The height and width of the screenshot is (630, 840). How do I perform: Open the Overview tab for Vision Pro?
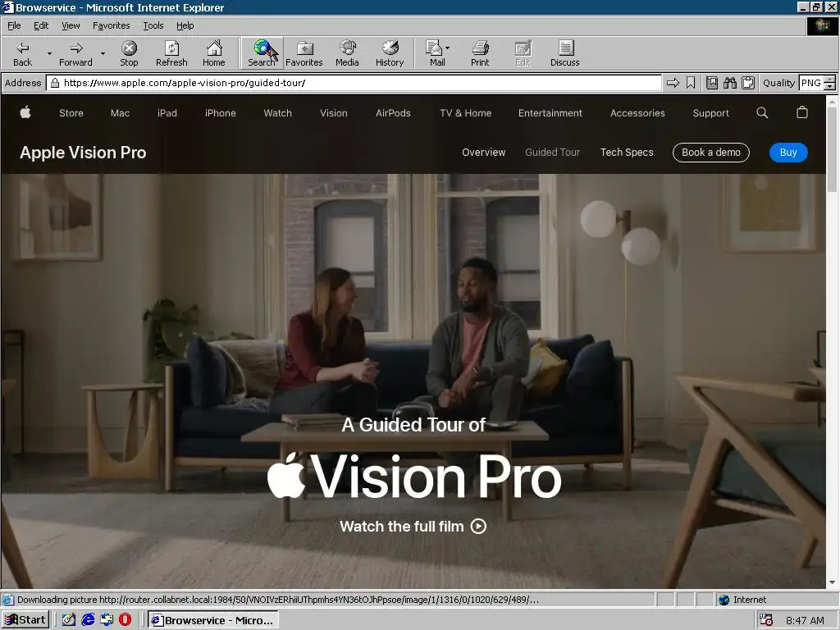tap(484, 152)
